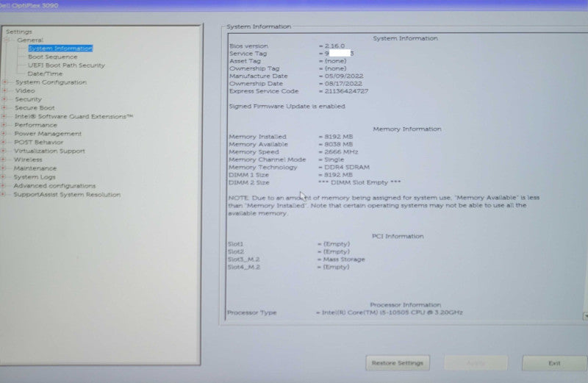This screenshot has width=588, height=383.
Task: Select SupportAssist System Resolution category
Action: (x=67, y=195)
